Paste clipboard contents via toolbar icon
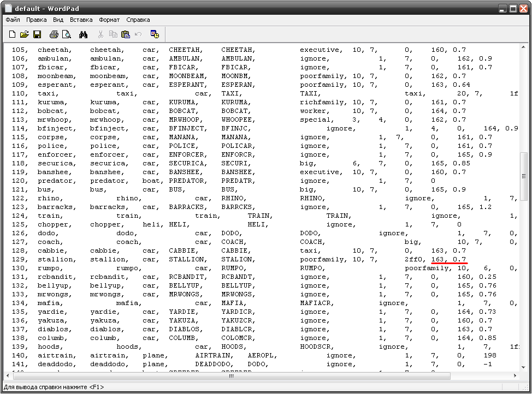Screen dimensions: 532x394 click(x=126, y=34)
